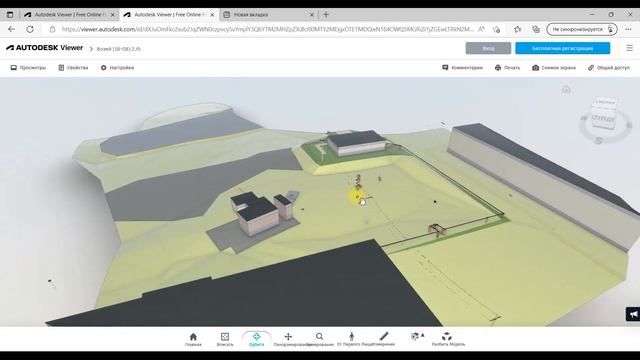
Task: Open the browser Favorites list
Action: click(518, 29)
